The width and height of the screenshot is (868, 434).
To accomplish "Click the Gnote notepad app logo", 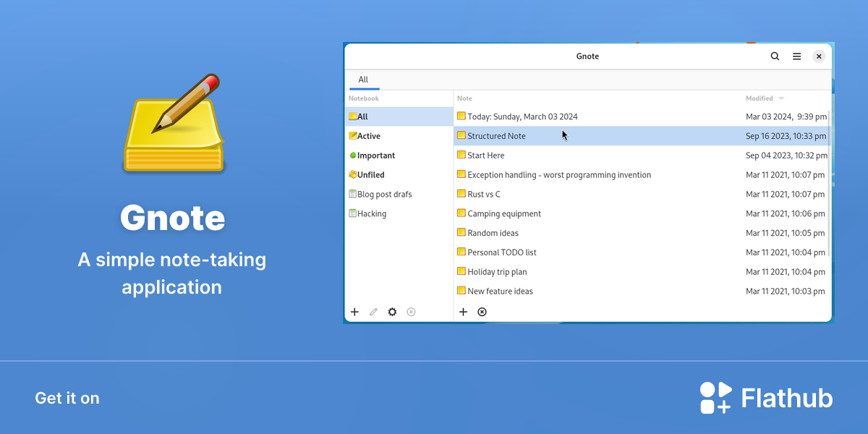I will [x=173, y=122].
